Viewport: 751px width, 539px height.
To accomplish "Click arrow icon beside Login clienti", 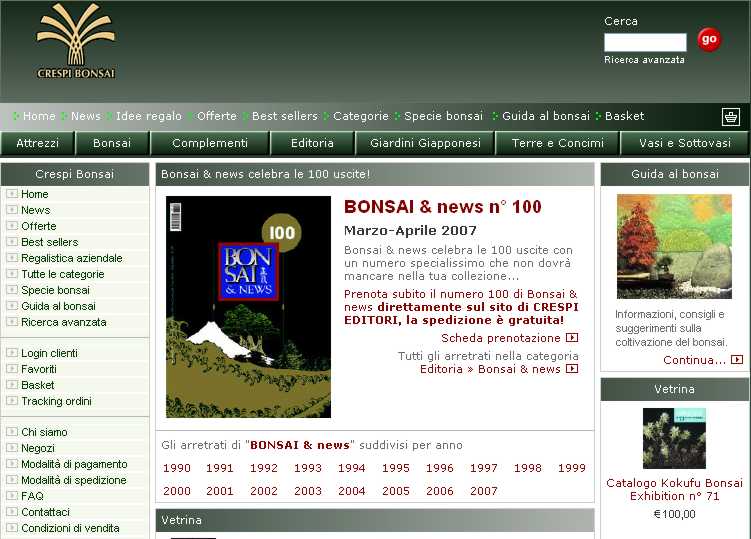I will [12, 353].
